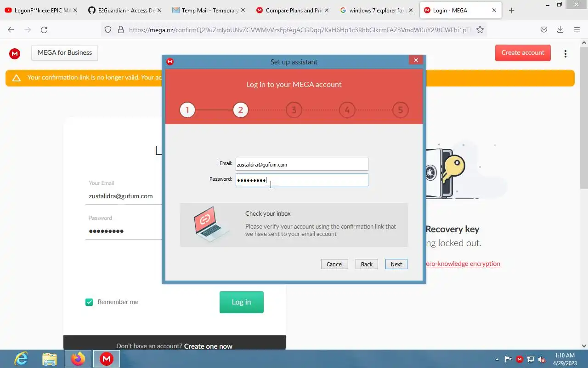Open the webpage three-dot menu
This screenshot has height=368, width=588.
(x=565, y=54)
